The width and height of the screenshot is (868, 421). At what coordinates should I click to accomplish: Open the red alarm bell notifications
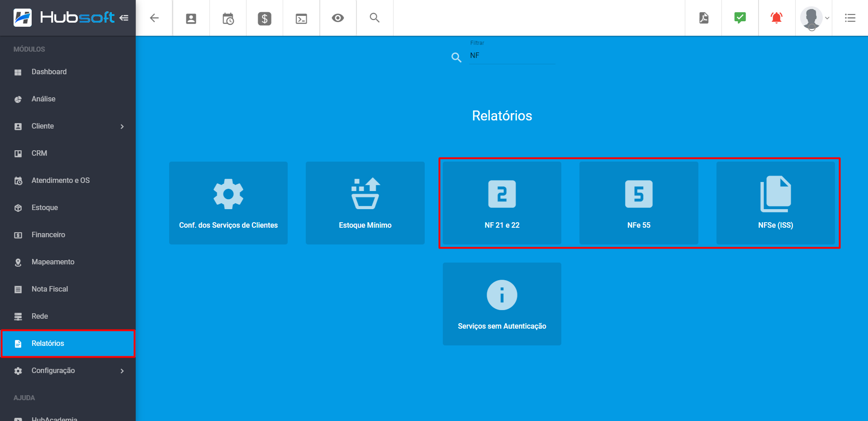pyautogui.click(x=777, y=18)
